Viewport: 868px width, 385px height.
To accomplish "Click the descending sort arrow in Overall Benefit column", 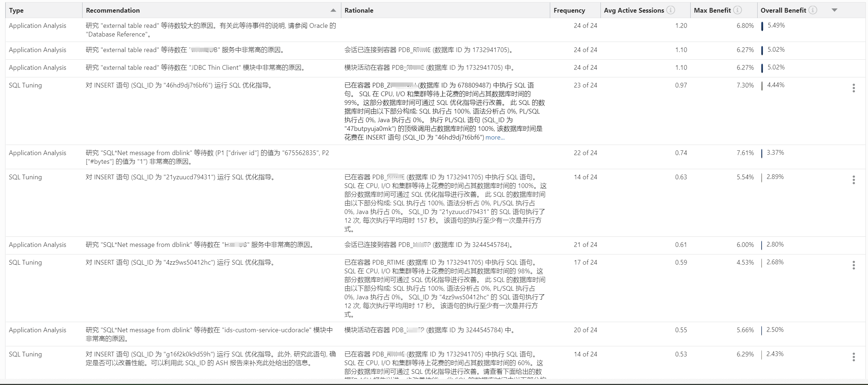I will [x=834, y=10].
